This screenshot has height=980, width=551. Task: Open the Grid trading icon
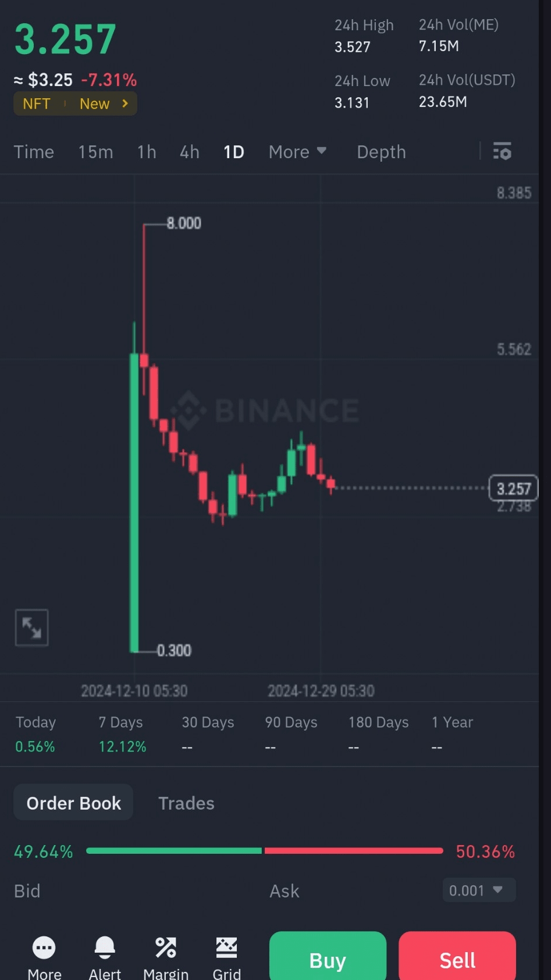[226, 948]
